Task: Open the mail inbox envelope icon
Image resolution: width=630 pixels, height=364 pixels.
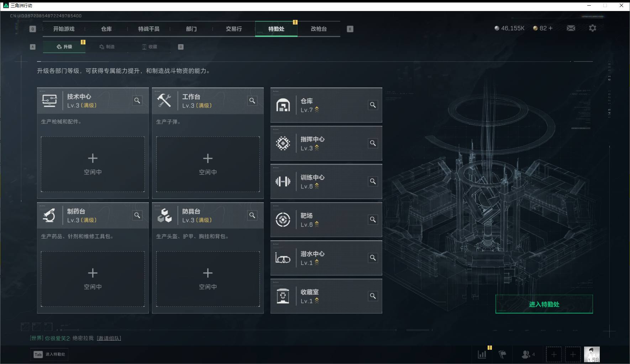Action: (571, 28)
